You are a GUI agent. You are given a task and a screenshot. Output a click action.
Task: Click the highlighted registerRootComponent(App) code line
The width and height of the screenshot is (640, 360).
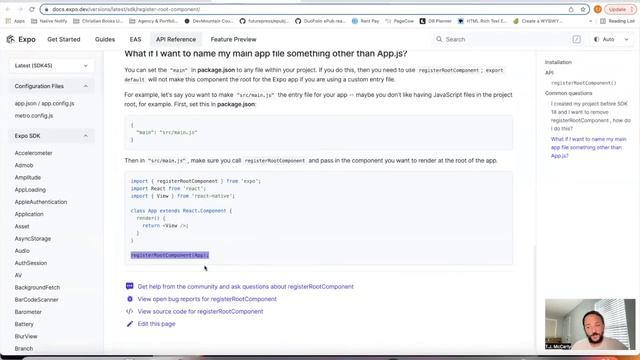170,255
